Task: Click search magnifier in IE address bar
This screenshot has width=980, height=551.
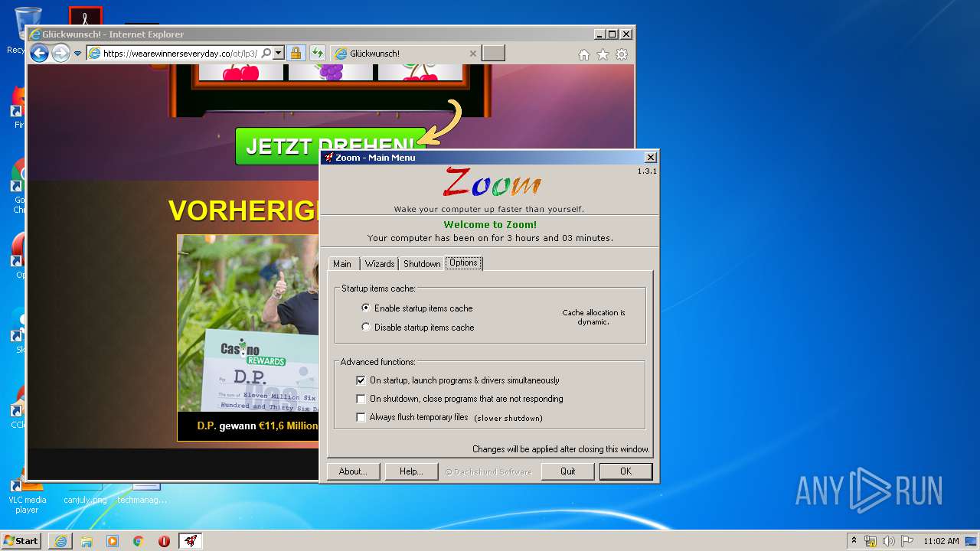Action: tap(266, 54)
